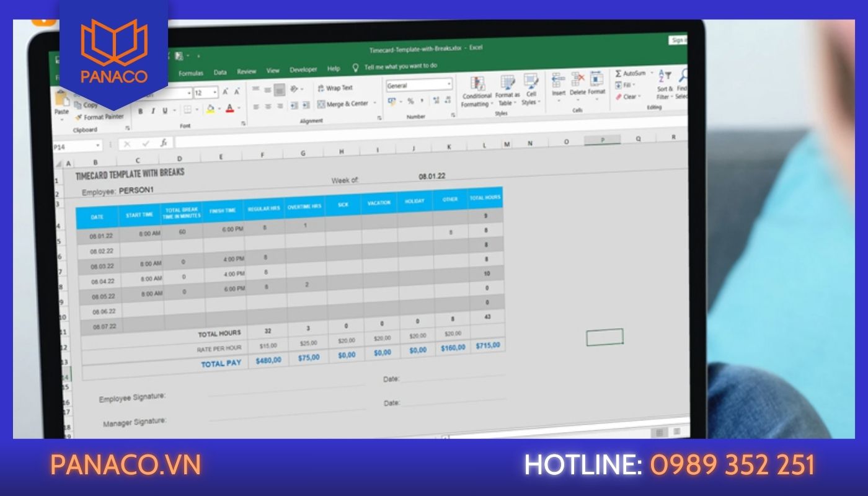Apply the red Font Color
This screenshot has width=868, height=496.
pos(230,108)
